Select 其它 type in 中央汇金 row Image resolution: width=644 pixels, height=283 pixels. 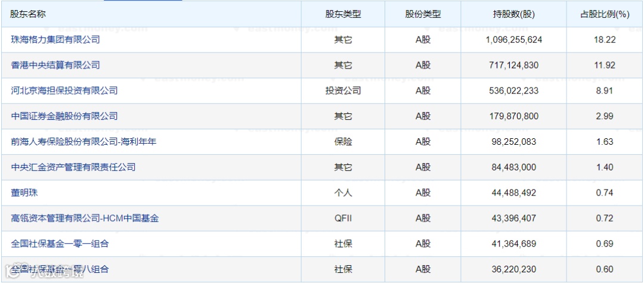point(343,167)
